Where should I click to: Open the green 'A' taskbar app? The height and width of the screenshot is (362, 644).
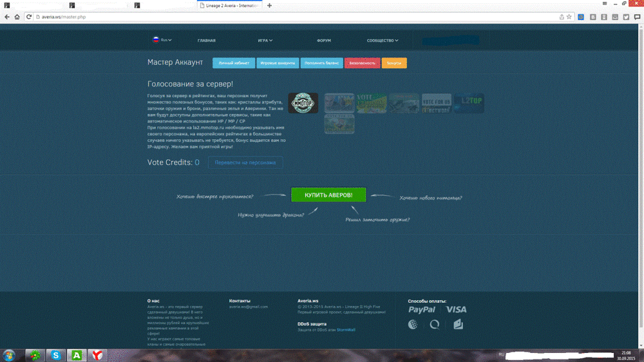77,355
